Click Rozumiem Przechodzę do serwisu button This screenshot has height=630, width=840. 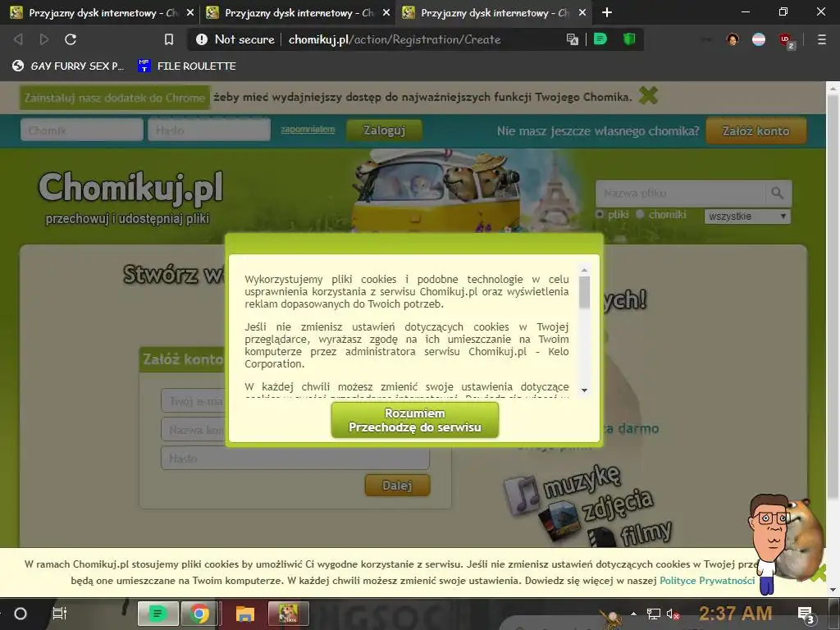(x=415, y=420)
